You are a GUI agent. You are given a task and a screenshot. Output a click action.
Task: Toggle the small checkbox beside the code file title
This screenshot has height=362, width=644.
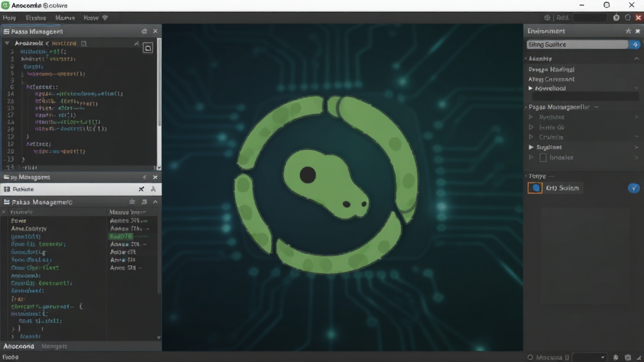click(x=84, y=43)
